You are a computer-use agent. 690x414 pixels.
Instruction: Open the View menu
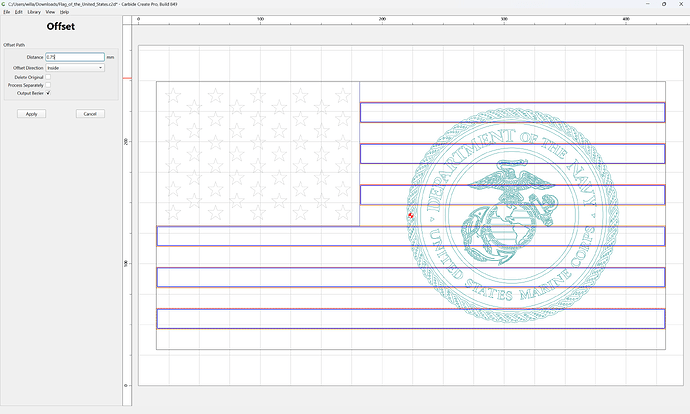50,12
